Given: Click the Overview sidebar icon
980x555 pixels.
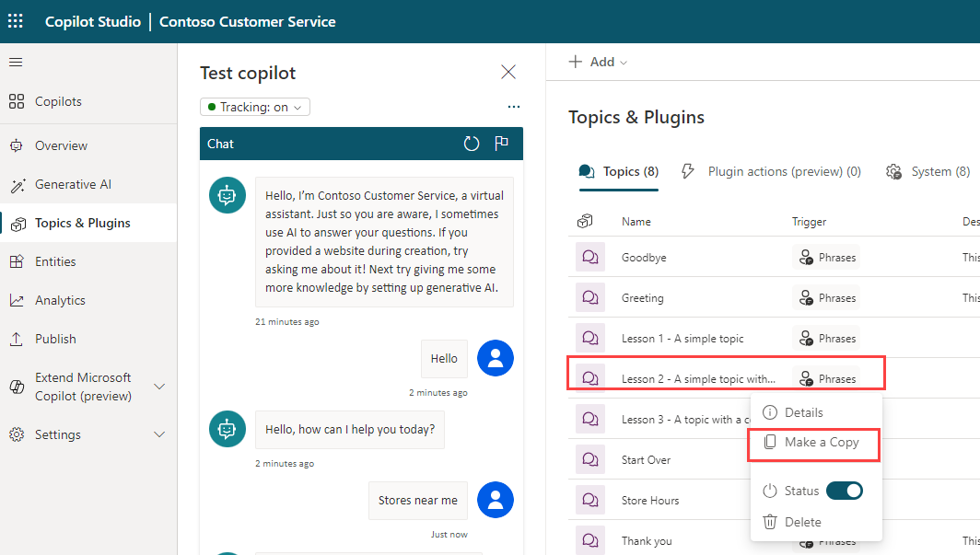Looking at the screenshot, I should click(x=17, y=145).
